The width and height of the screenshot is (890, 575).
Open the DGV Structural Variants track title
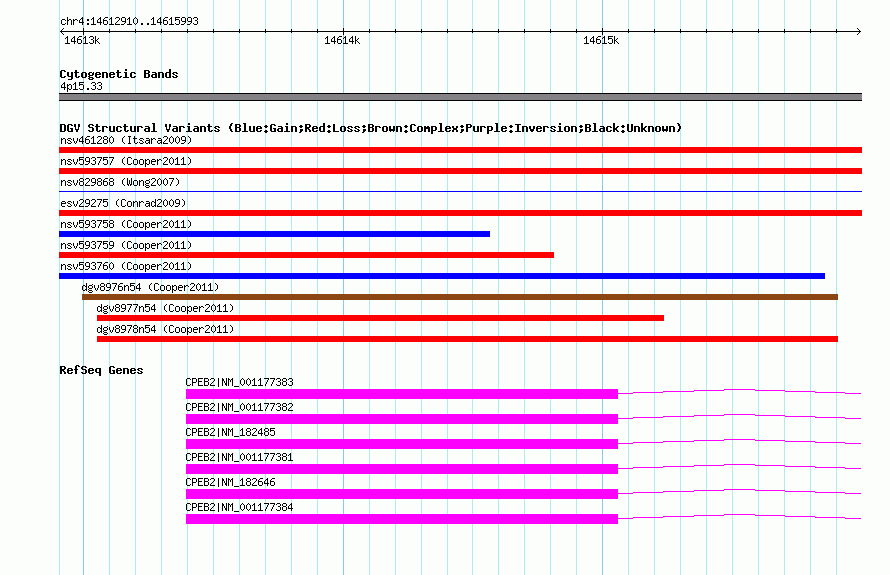tap(370, 128)
